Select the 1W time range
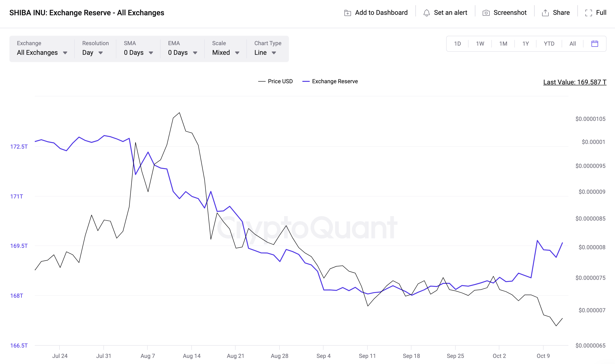Viewport: 615px width, 364px height. (x=480, y=44)
